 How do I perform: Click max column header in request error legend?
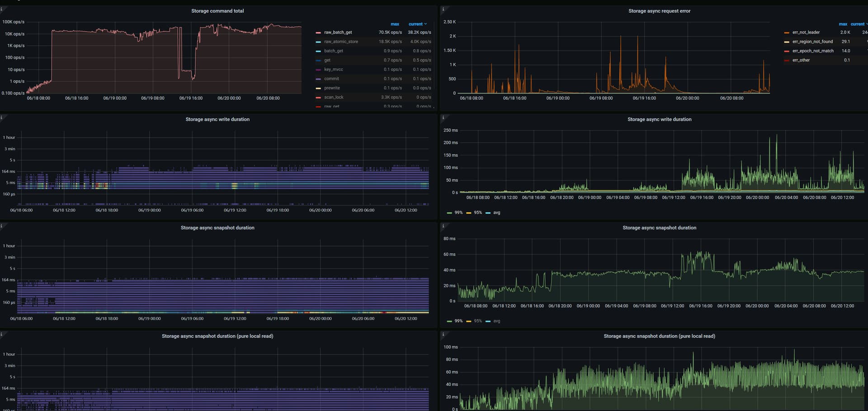843,24
